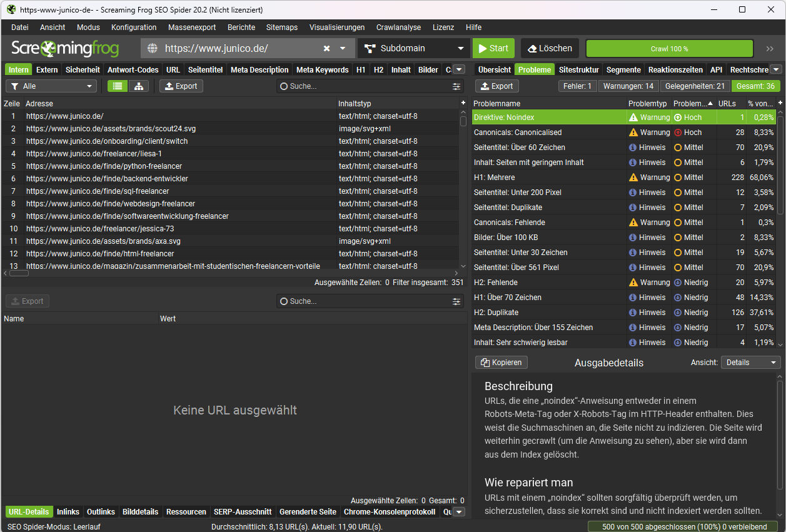Open the Subdomain crawl mode dropdown
The image size is (786, 532).
pyautogui.click(x=414, y=49)
